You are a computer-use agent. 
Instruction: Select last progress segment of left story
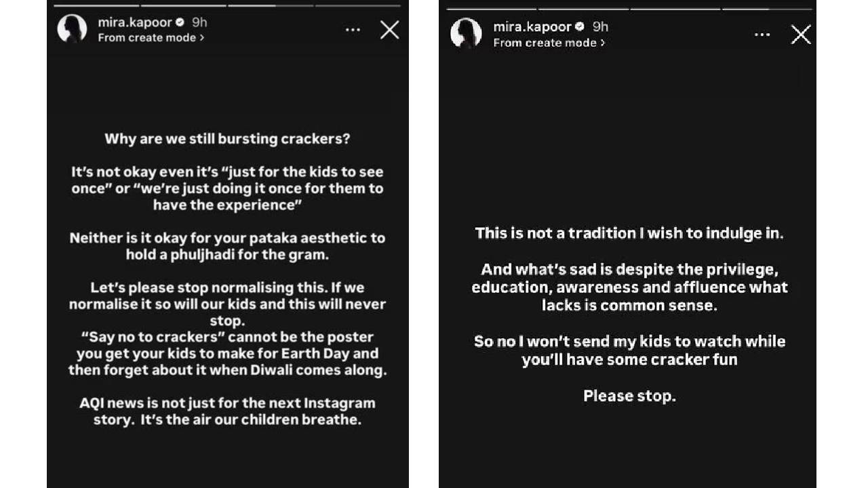pos(357,5)
